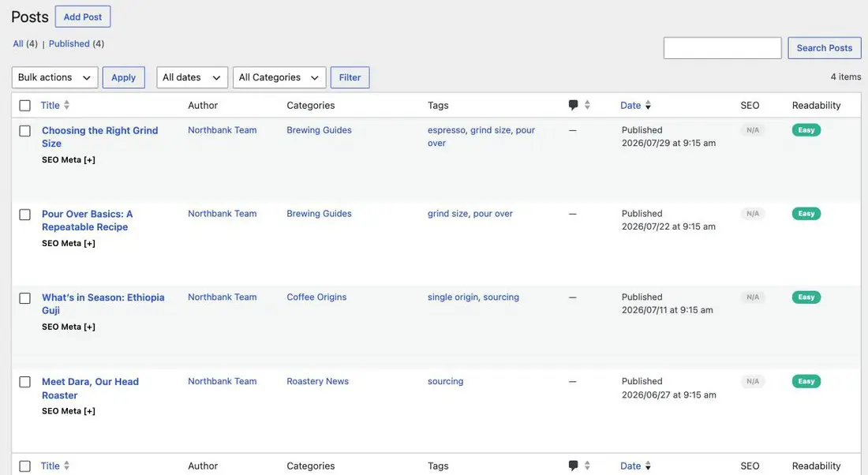Open the All Categories dropdown
868x475 pixels.
point(279,77)
